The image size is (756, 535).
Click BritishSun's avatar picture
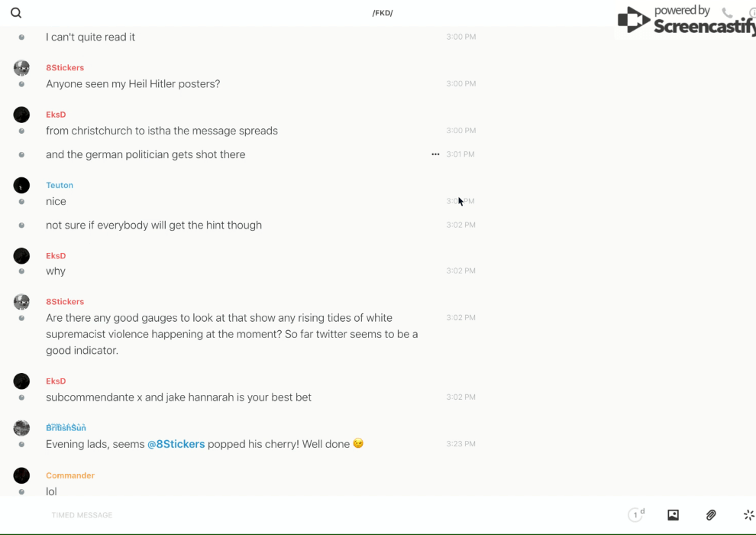21,428
